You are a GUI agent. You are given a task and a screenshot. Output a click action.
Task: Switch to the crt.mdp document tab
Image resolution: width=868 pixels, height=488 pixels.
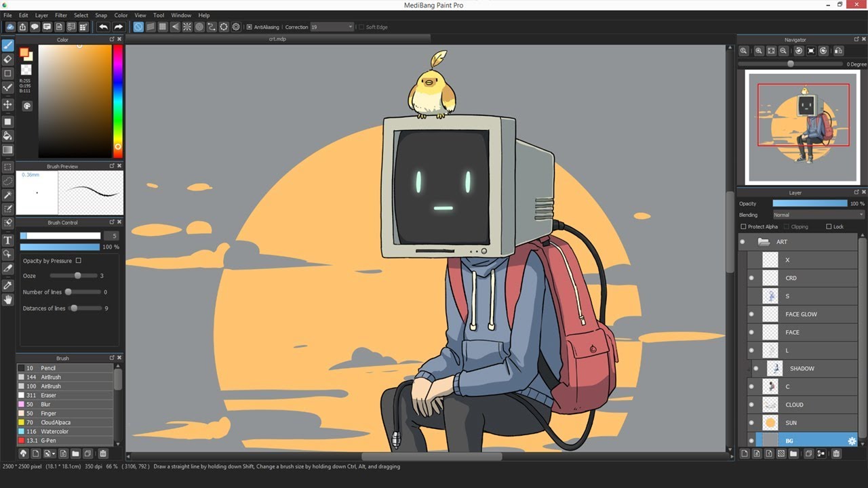(277, 39)
